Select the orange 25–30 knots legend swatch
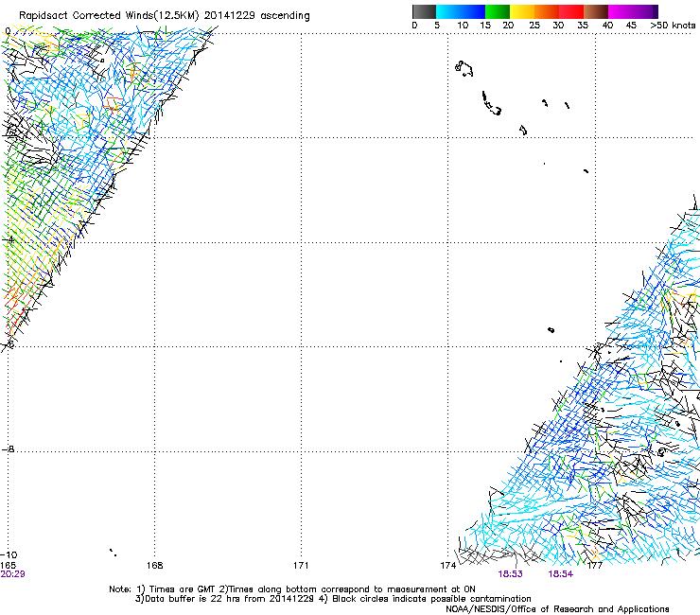The width and height of the screenshot is (700, 615). [547, 11]
